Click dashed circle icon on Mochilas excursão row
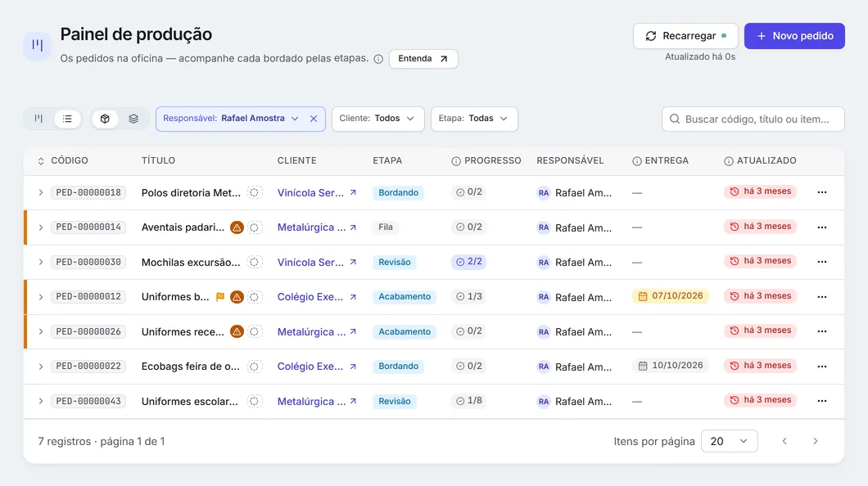The image size is (868, 486). coord(254,262)
